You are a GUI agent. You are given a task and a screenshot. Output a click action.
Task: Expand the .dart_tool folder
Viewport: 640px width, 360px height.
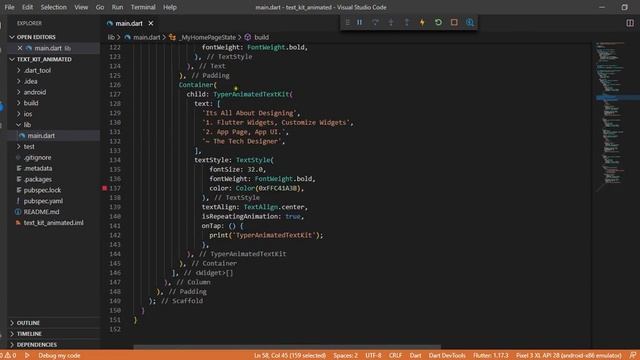click(x=37, y=71)
